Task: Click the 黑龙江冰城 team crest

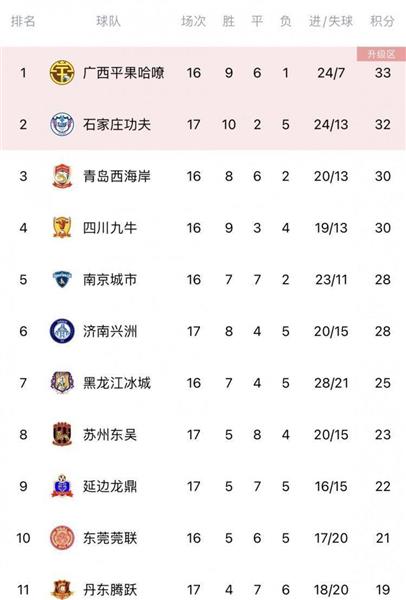Action: (x=62, y=382)
